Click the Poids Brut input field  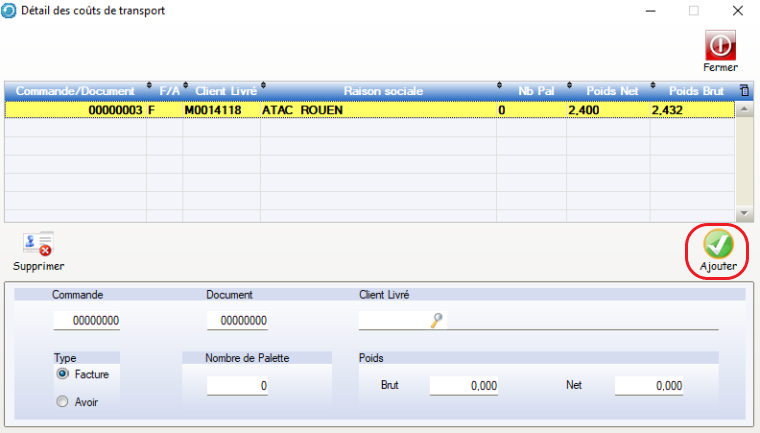464,386
